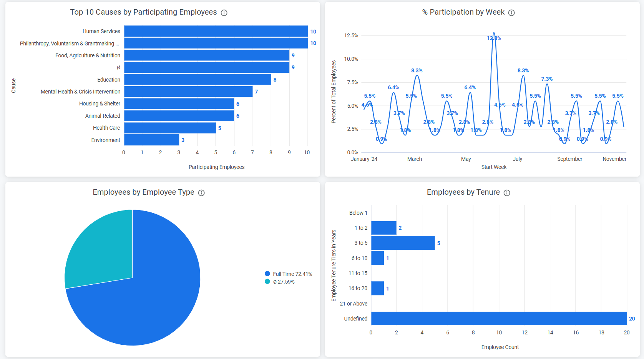Select the 1 to 2 tenure bar
Viewport: 644px width, 359px height.
coord(384,228)
